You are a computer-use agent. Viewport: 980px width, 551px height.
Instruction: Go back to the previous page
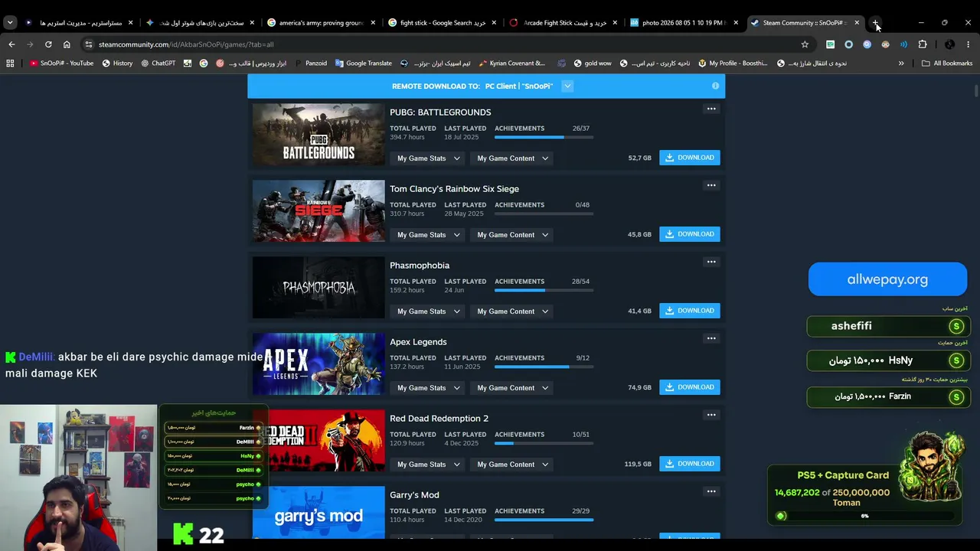click(11, 44)
